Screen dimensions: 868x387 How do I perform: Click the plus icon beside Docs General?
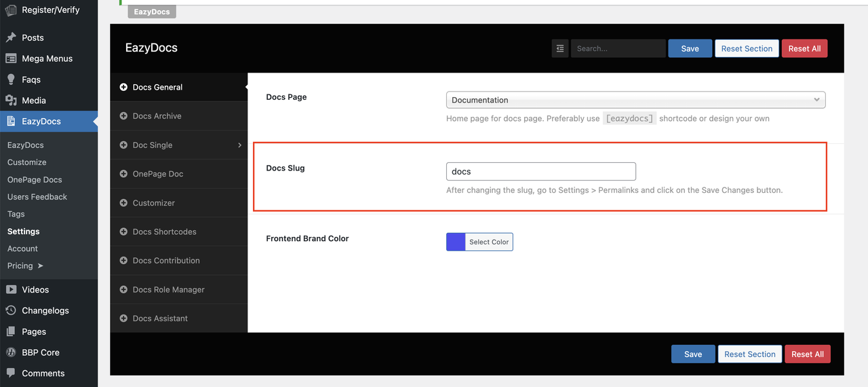pyautogui.click(x=123, y=87)
